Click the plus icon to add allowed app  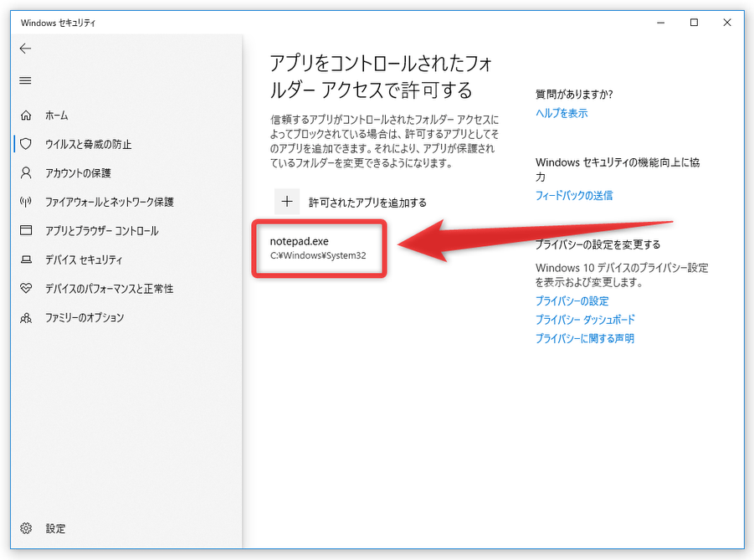click(x=287, y=202)
